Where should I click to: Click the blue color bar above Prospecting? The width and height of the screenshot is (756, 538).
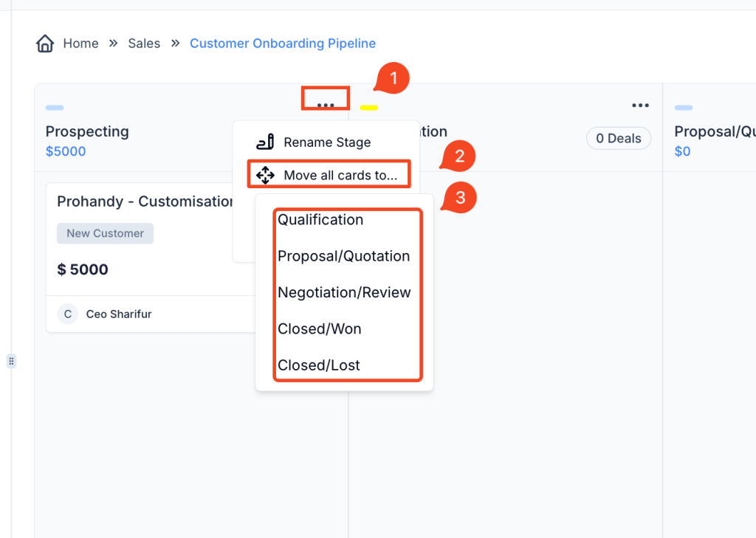(55, 108)
